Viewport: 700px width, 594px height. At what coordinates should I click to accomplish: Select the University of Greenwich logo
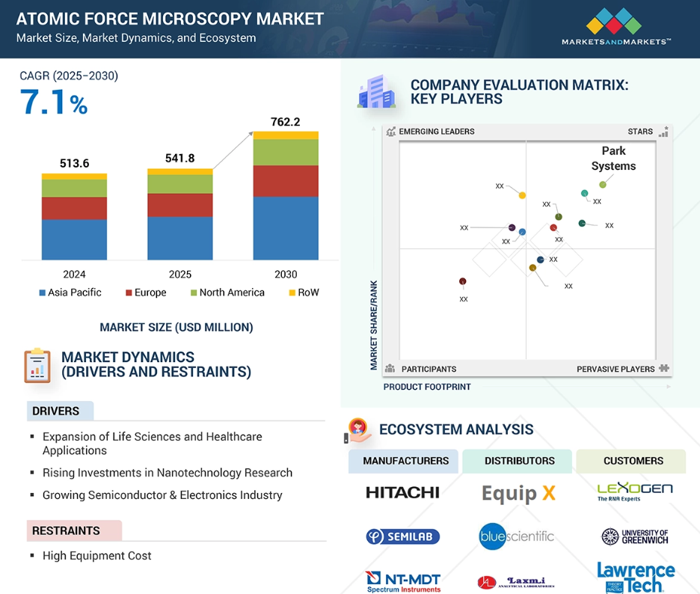[635, 536]
